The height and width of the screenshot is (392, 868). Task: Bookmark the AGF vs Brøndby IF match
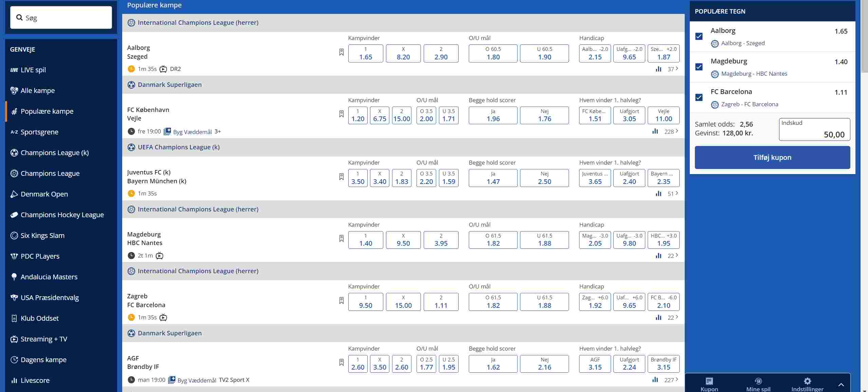(x=341, y=362)
